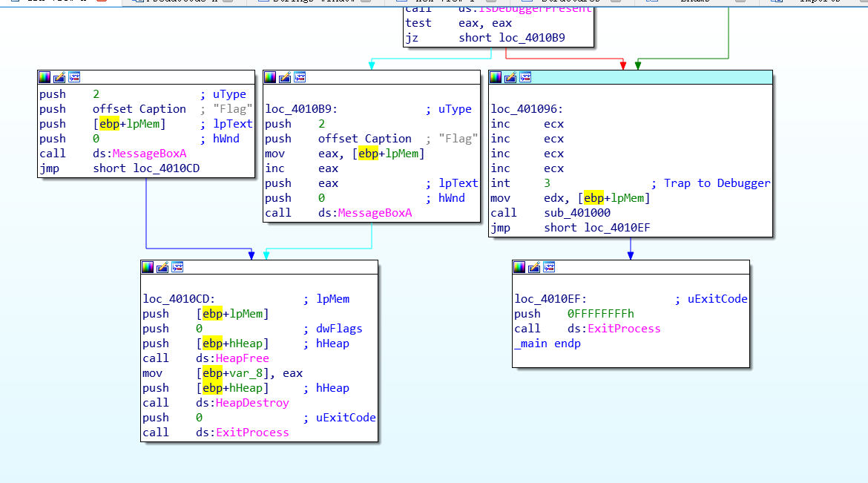Viewport: 868px width, 483px height.
Task: Set node color for the loc_401096 block
Action: [x=496, y=77]
